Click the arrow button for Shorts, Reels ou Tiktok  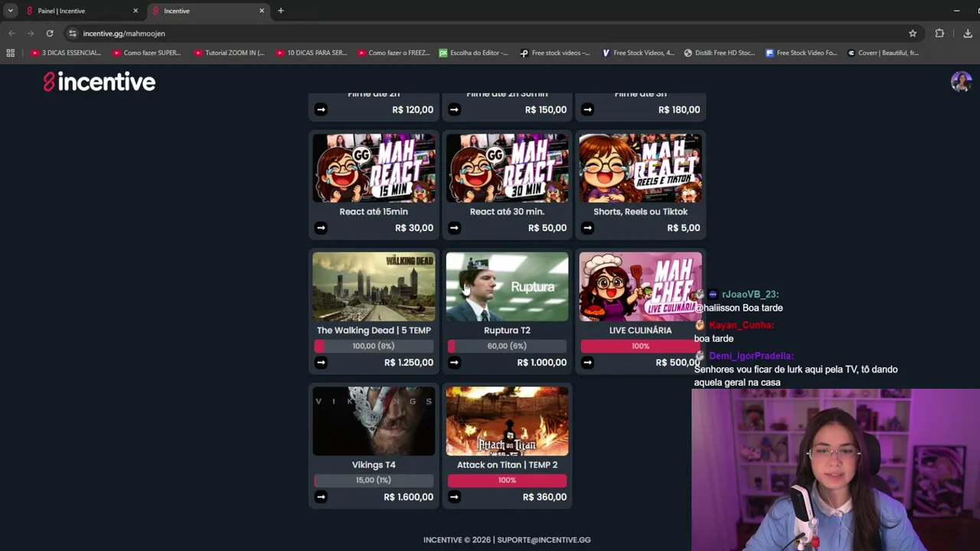[587, 227]
